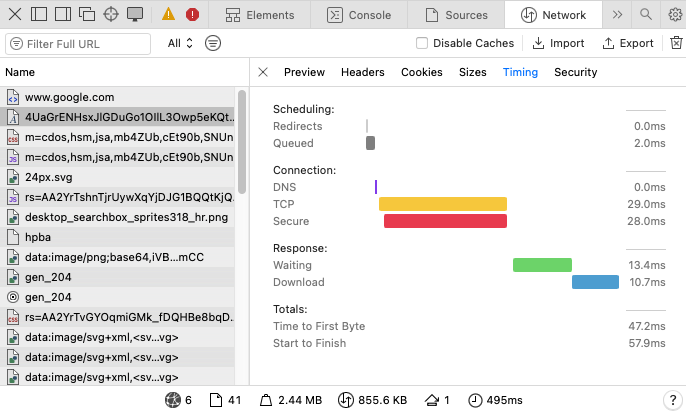Open the All resource type dropdown
The width and height of the screenshot is (686, 412).
180,43
